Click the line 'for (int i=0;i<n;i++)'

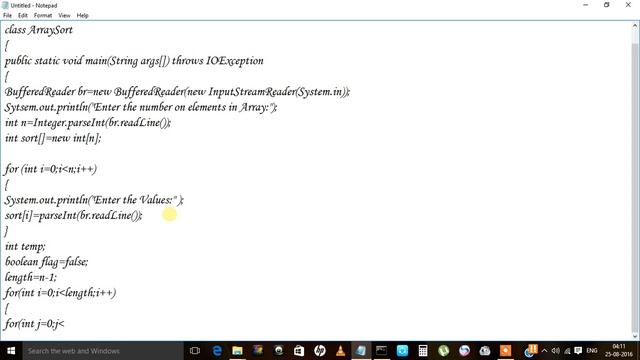tap(51, 169)
